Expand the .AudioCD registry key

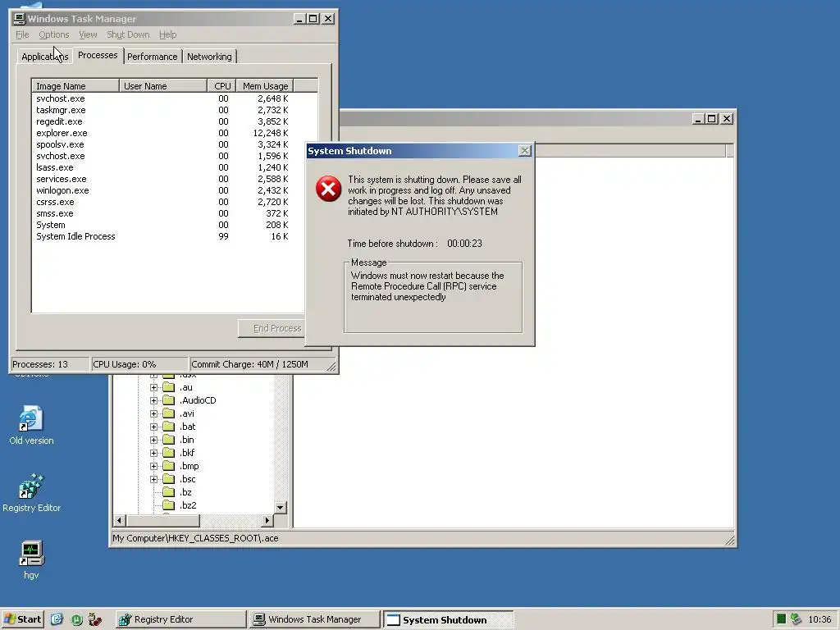(x=153, y=400)
